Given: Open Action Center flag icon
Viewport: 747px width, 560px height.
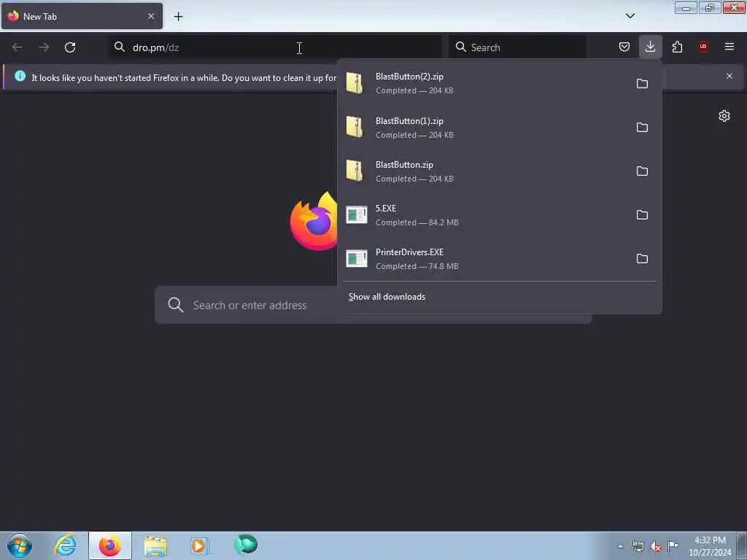Looking at the screenshot, I should [673, 546].
